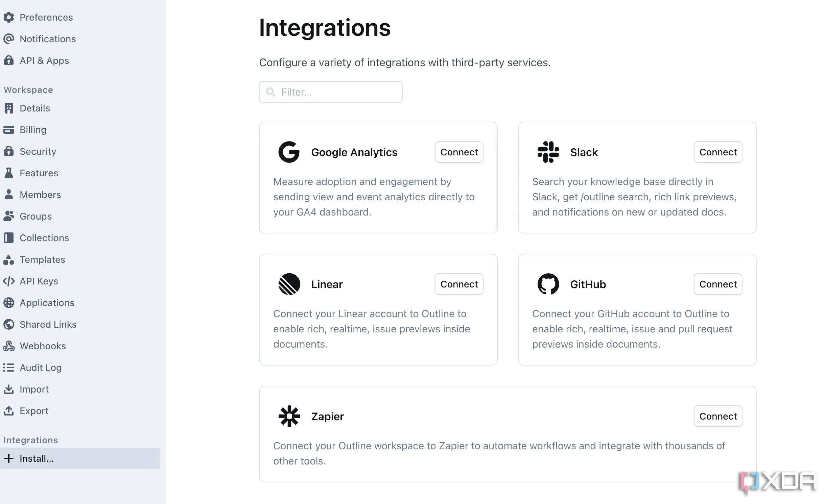
Task: Click the Linear logo icon
Action: (x=289, y=284)
